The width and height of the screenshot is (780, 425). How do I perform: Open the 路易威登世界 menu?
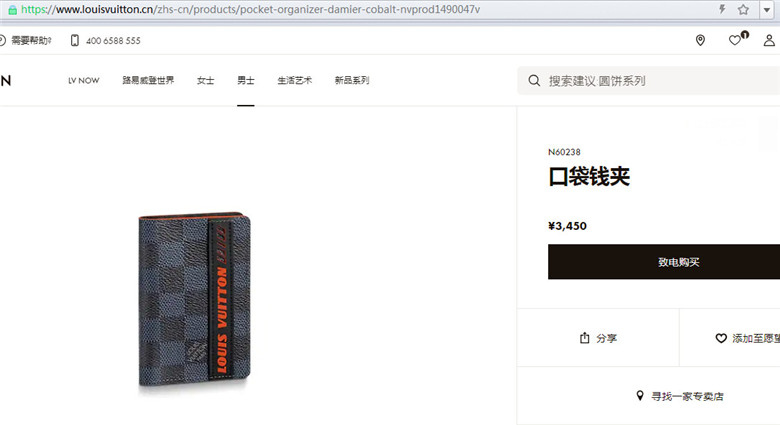tap(148, 80)
